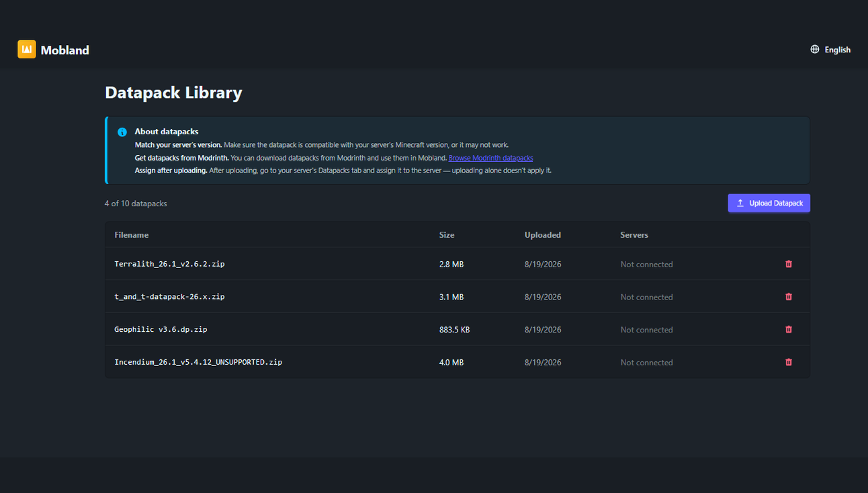
Task: Select the t_and_t-datapack-26.x.zip filename
Action: tap(169, 296)
